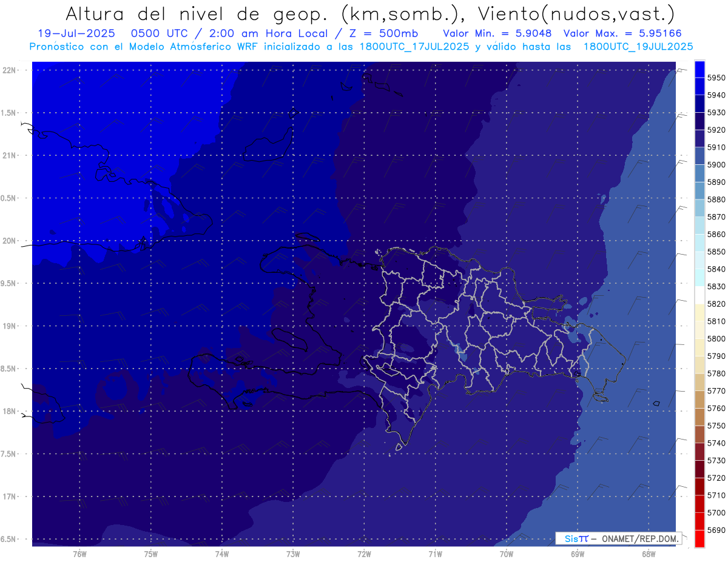Click the 22N latitude axis label
The width and height of the screenshot is (728, 562).
(10, 70)
